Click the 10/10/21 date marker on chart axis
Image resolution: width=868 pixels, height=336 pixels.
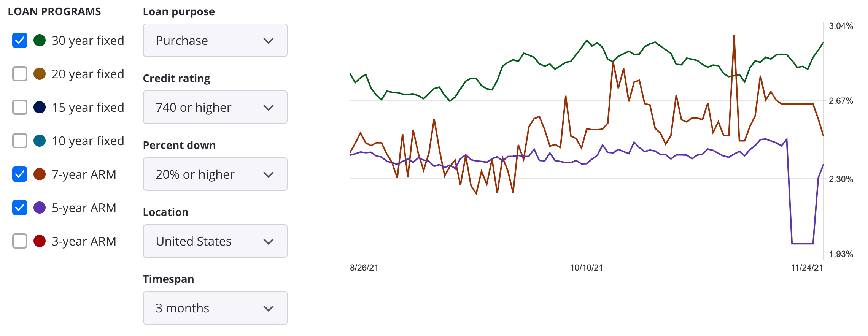click(x=586, y=268)
